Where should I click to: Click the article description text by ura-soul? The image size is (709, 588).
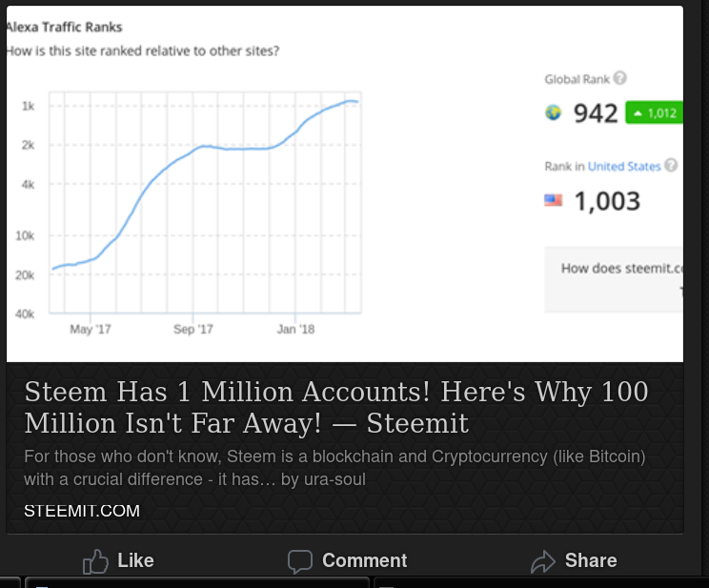coord(334,468)
